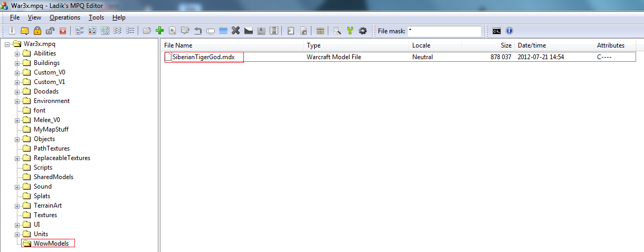This screenshot has height=252, width=644.
Task: Click the yellow open-archive folder icon
Action: click(x=24, y=31)
